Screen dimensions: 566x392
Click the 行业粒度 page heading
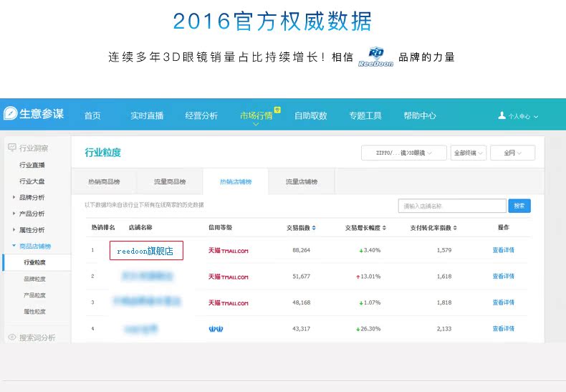tap(103, 153)
